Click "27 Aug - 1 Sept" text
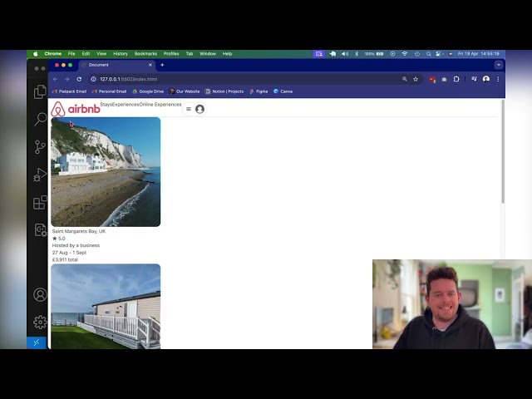 pyautogui.click(x=69, y=253)
